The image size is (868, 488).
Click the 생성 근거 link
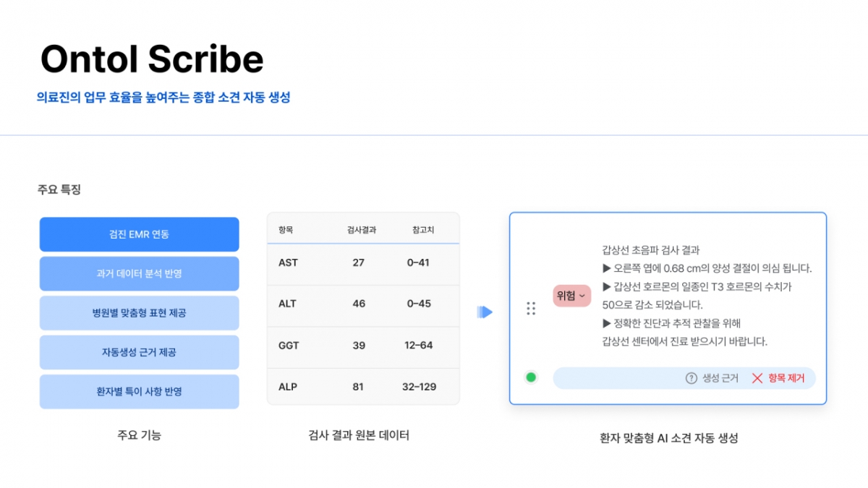pos(720,378)
